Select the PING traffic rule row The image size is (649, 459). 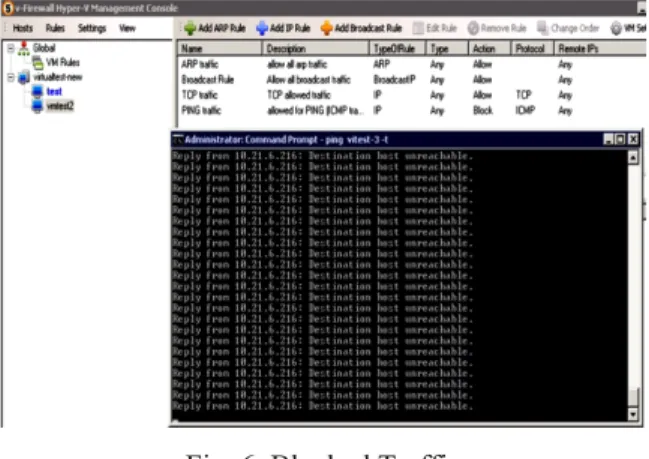click(412, 111)
